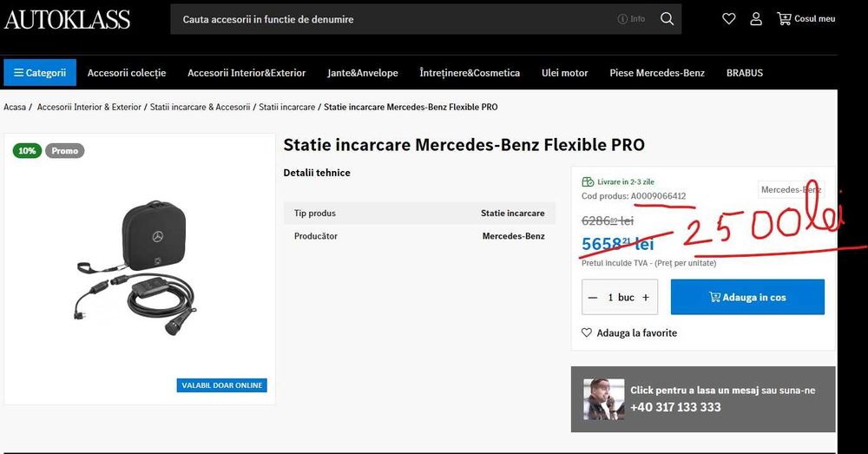Click the AUTOKLASS logo

coord(68,20)
